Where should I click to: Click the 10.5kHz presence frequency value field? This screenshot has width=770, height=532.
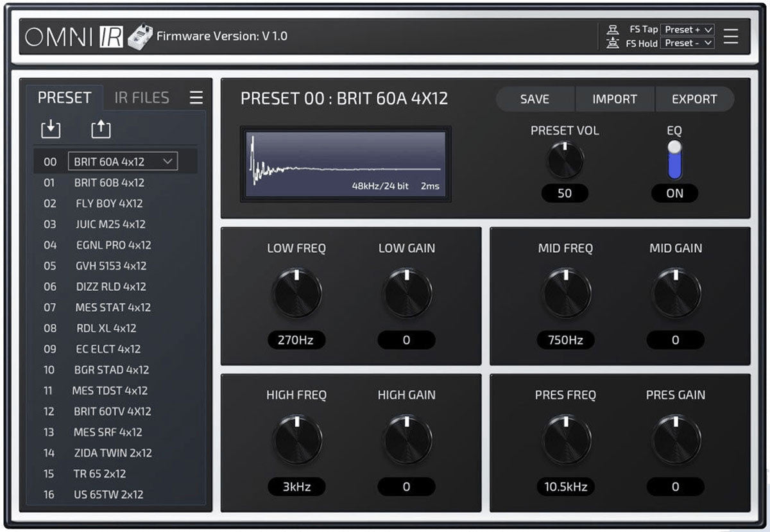click(566, 486)
